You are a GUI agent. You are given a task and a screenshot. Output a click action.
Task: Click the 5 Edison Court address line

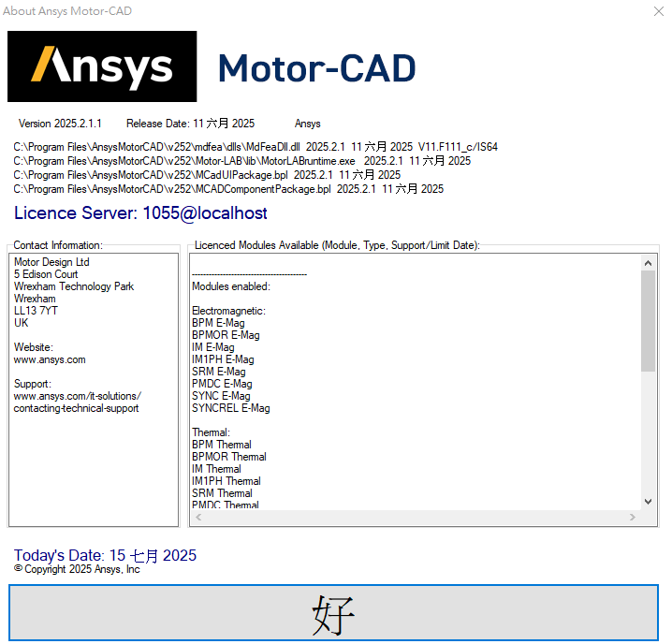coord(46,274)
